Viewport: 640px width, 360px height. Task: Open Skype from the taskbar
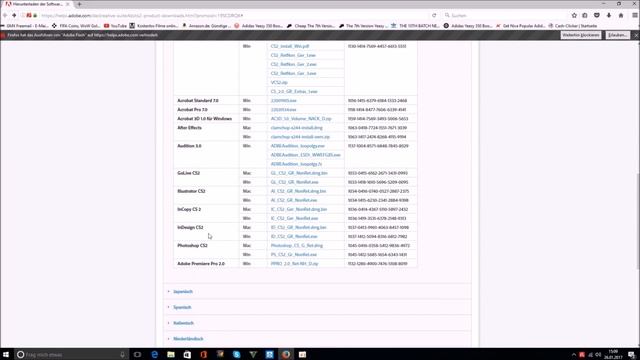[236, 354]
